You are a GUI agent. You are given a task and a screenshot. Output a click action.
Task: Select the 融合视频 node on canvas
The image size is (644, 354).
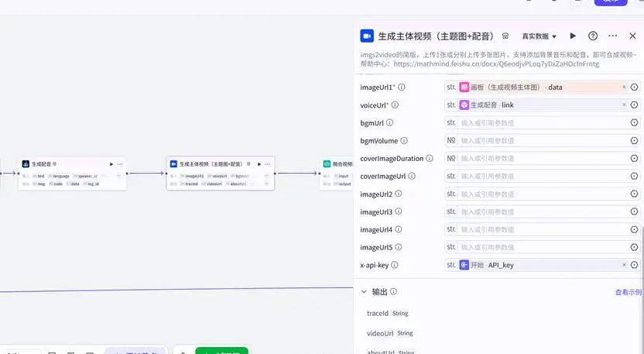point(337,174)
